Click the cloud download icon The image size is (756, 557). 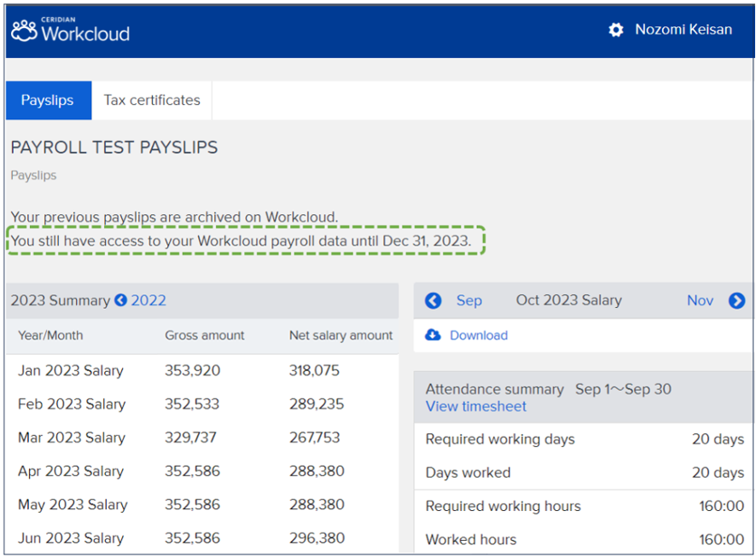pos(433,335)
